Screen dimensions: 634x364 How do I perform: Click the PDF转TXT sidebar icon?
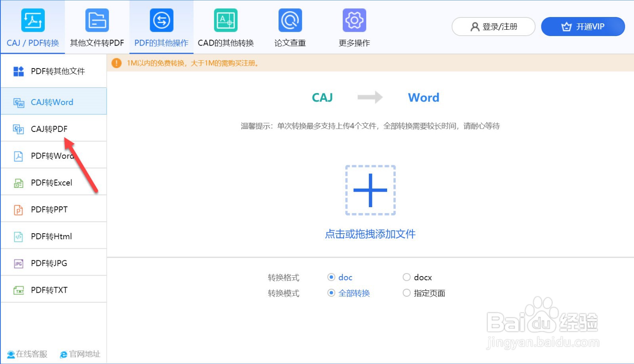point(19,290)
